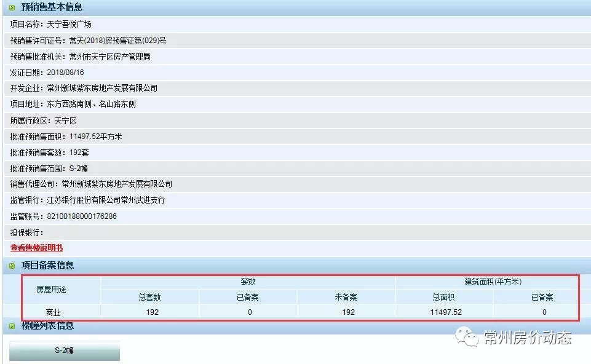
Task: Click the 建筑面积(平方米) column group header
Action: (493, 282)
